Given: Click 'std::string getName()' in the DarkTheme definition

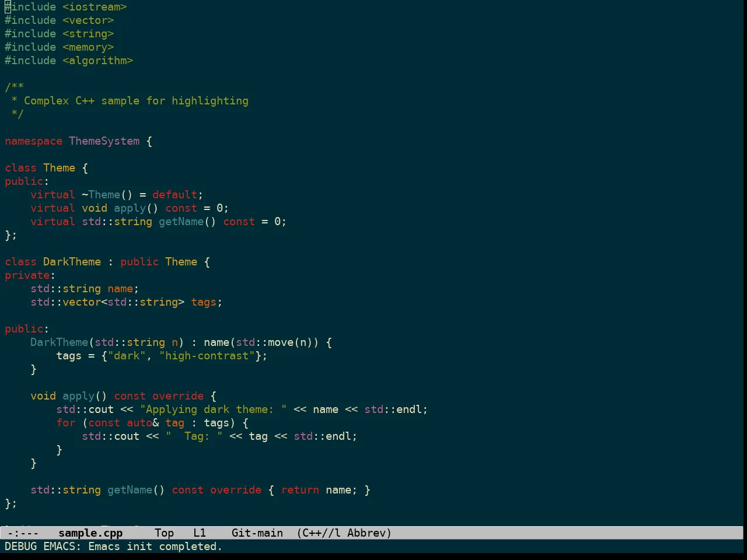Looking at the screenshot, I should click(97, 490).
